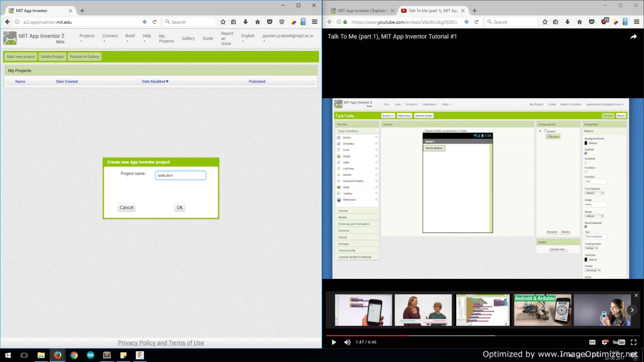Open the two women suggested video thumbnail
Screen dimensions: 644x362
[x=423, y=310]
